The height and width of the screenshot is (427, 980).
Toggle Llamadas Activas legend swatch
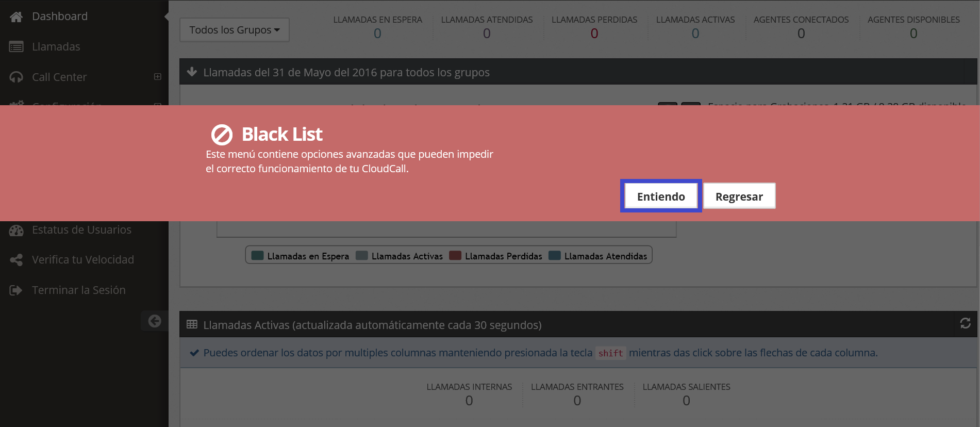[x=362, y=255]
